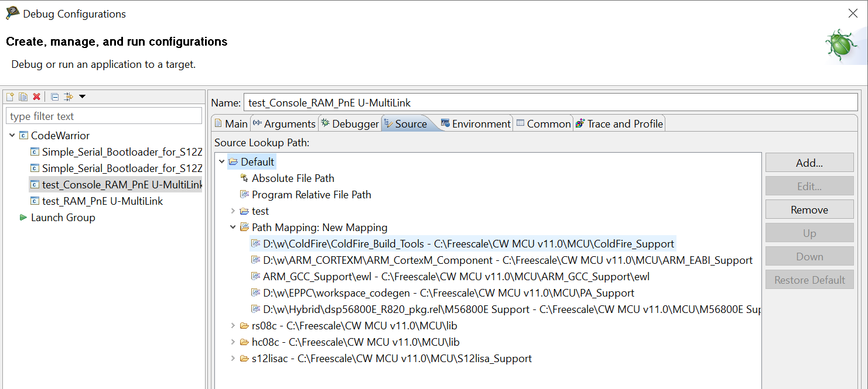Click the Collapse All toolbar icon
Image resolution: width=868 pixels, height=389 pixels.
[x=54, y=97]
